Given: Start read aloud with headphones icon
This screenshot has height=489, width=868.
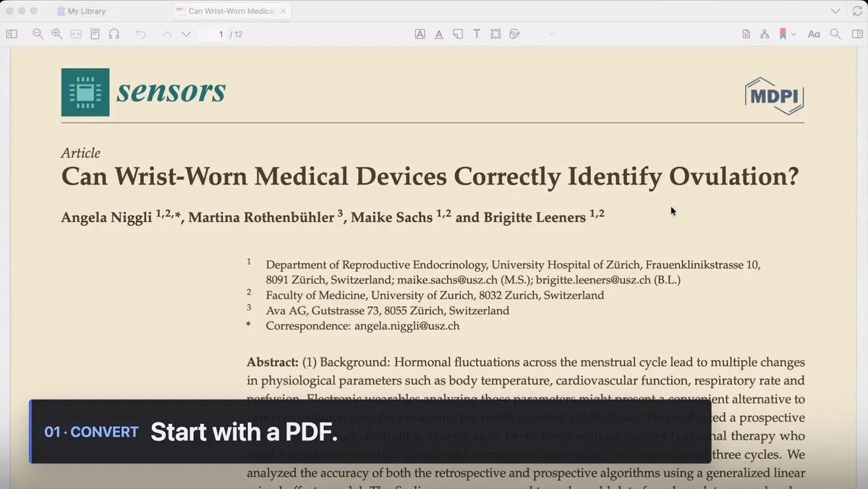Looking at the screenshot, I should (x=114, y=34).
